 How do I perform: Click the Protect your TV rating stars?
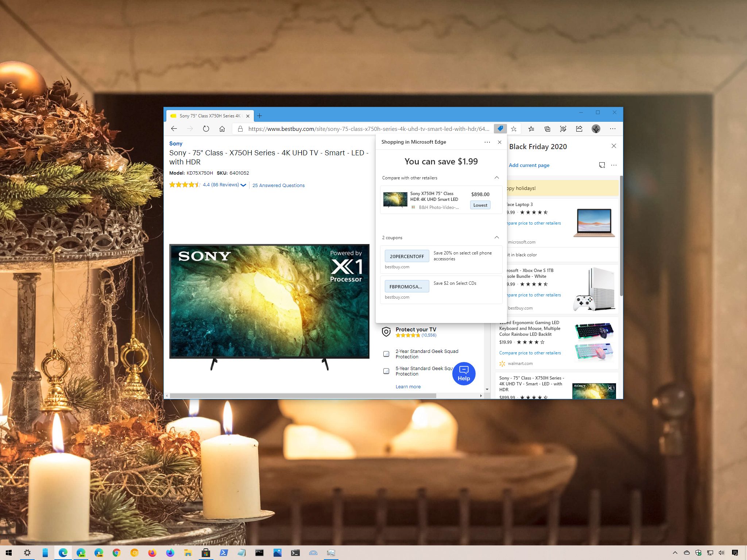click(x=407, y=335)
